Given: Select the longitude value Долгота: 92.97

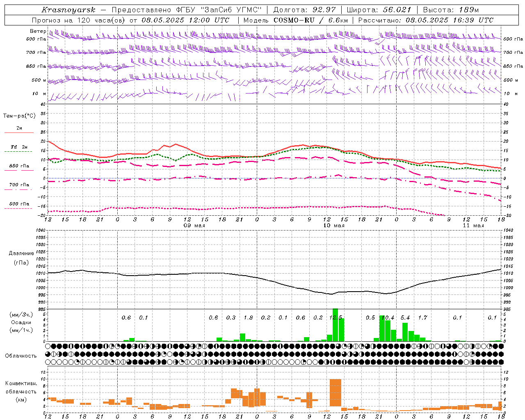Looking at the screenshot, I should 304,10.
